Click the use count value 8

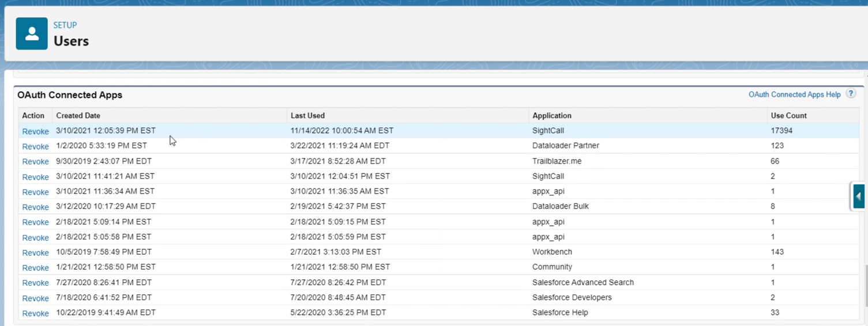click(773, 206)
